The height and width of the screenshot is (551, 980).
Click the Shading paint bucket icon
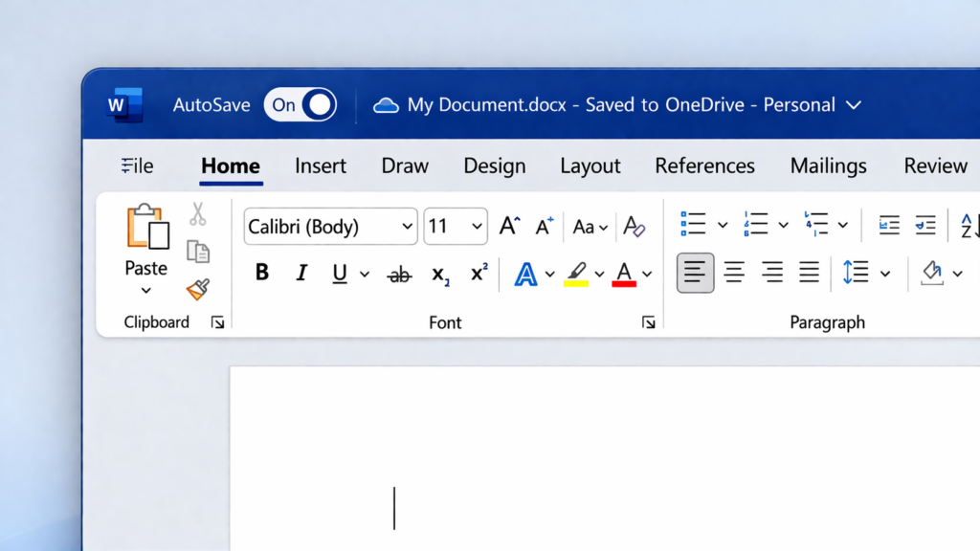coord(932,273)
